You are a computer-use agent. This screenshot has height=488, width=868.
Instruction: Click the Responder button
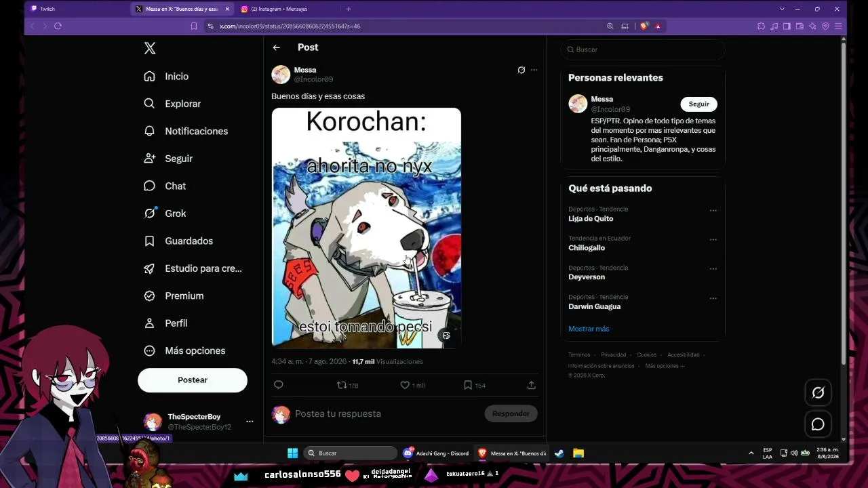511,413
